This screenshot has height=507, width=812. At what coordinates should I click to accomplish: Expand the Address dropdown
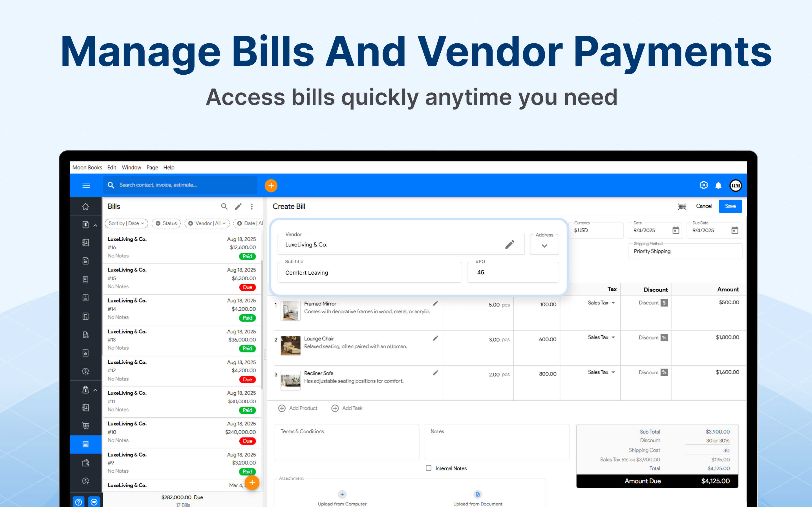pos(544,246)
